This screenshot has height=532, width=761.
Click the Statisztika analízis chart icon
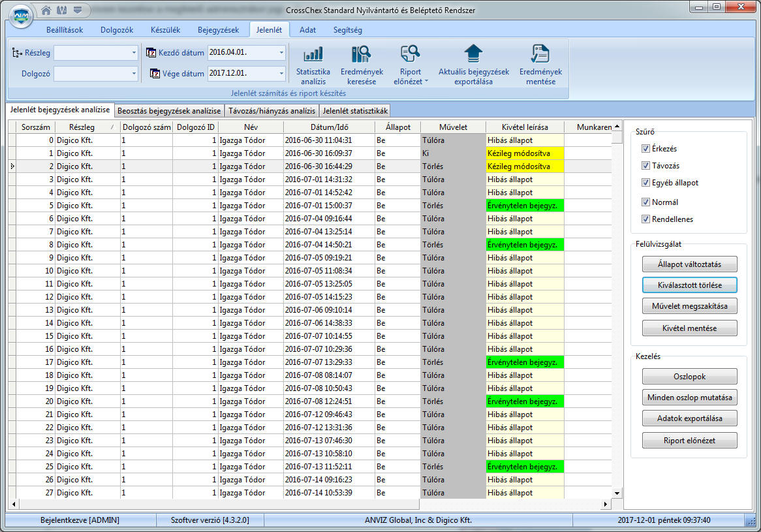(x=313, y=54)
